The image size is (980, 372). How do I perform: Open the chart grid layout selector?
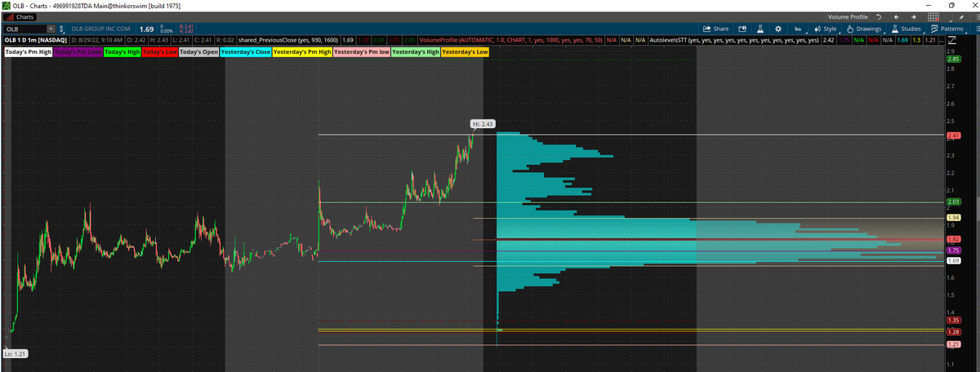[x=933, y=17]
